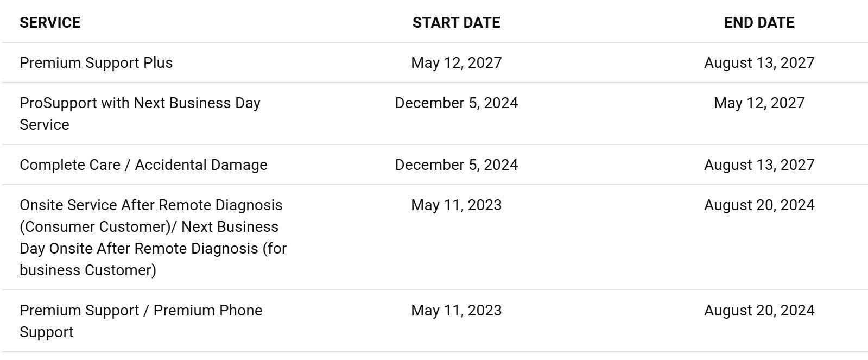Image resolution: width=868 pixels, height=360 pixels.
Task: Click Onsite Service start date May 11, 2023
Action: [456, 205]
